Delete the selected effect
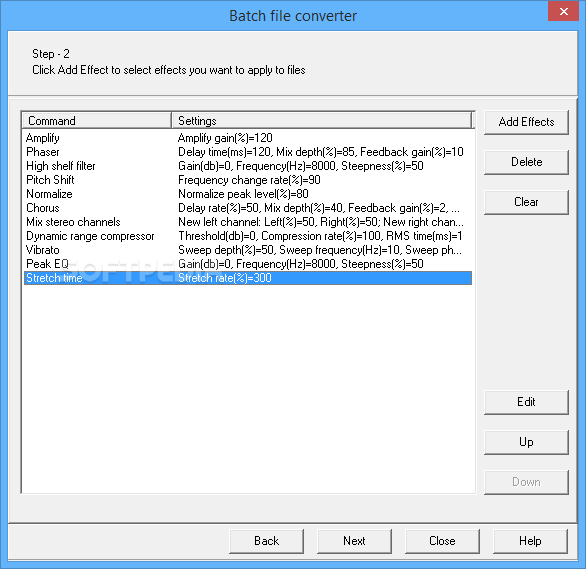This screenshot has width=586, height=569. coord(526,162)
